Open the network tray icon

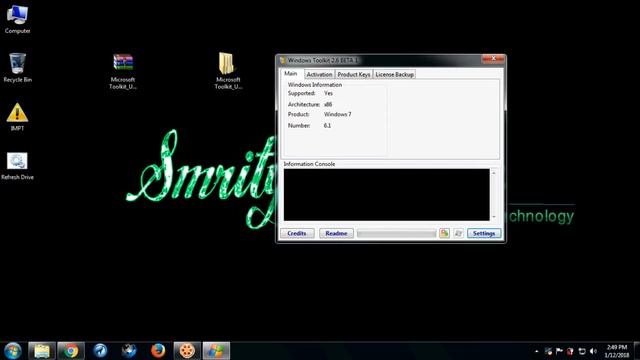pyautogui.click(x=582, y=351)
